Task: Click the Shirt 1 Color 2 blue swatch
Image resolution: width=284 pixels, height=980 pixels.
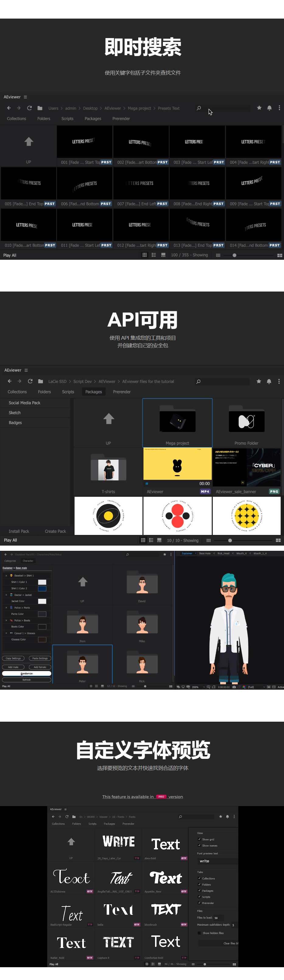Action: [x=42, y=589]
